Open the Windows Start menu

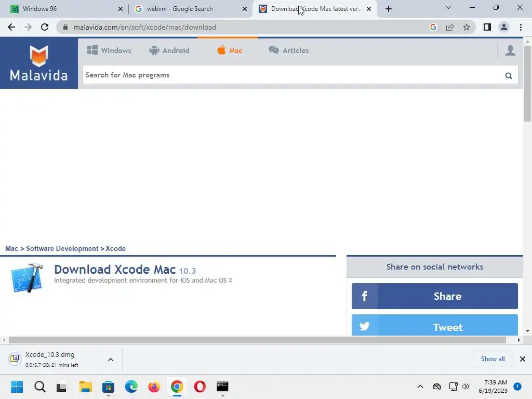17,387
